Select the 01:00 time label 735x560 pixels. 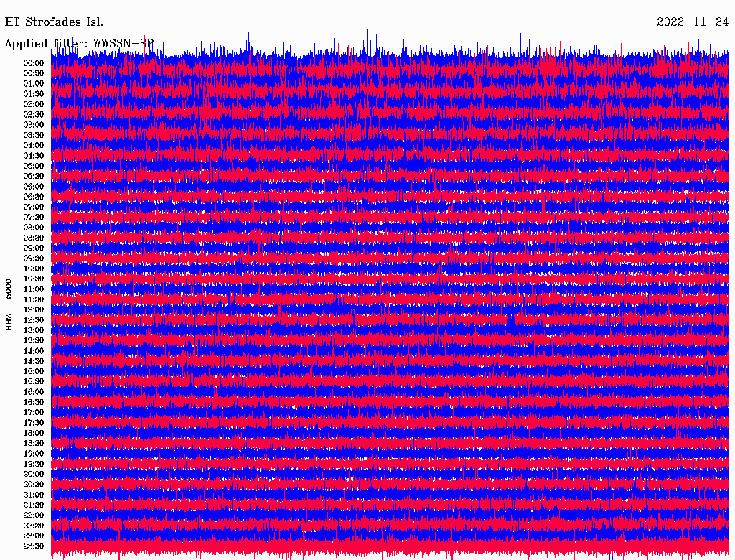(x=34, y=84)
